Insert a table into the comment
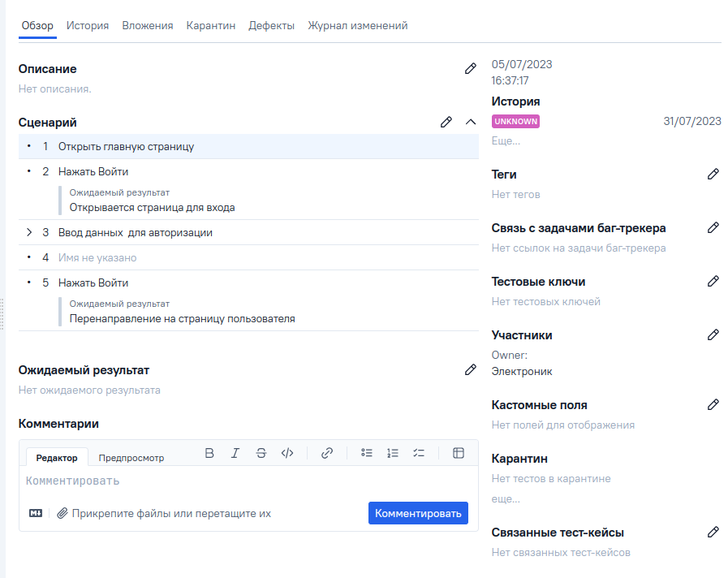 459,454
